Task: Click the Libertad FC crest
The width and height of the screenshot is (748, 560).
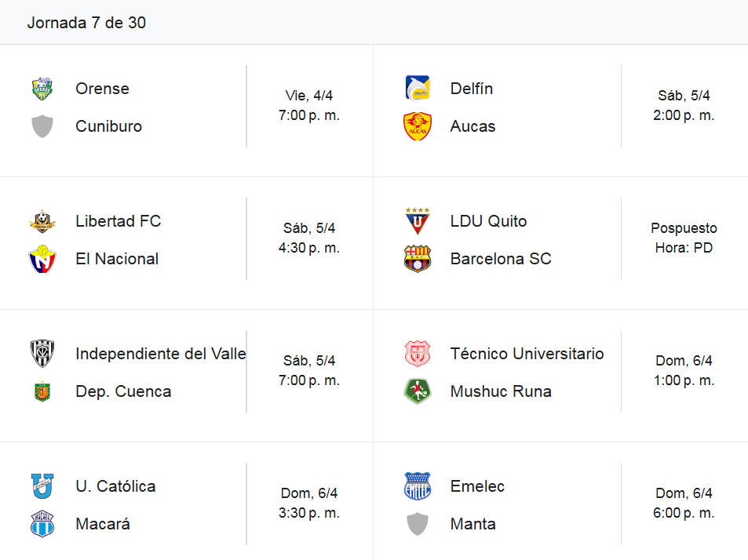Action: [x=42, y=221]
